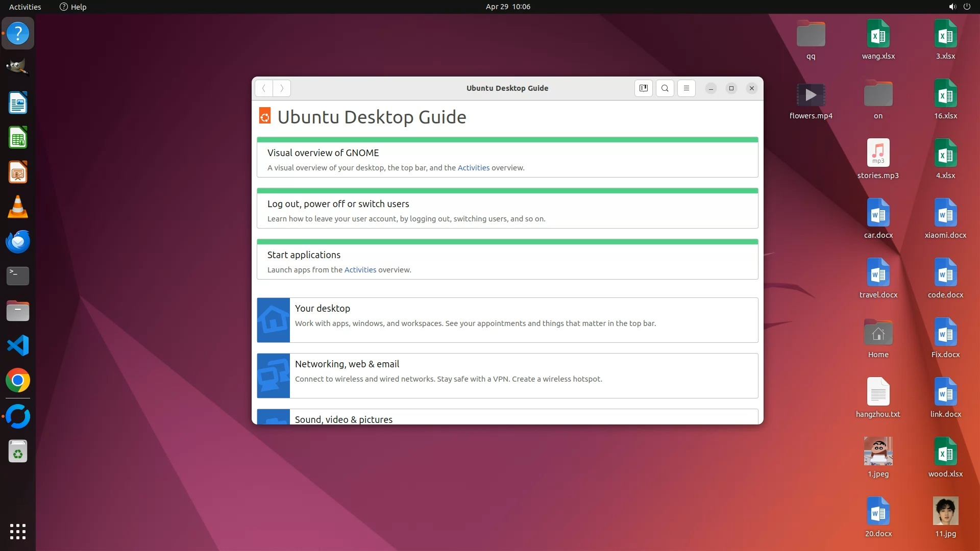Open the system power menu in top bar
The height and width of the screenshot is (551, 980).
967,7
